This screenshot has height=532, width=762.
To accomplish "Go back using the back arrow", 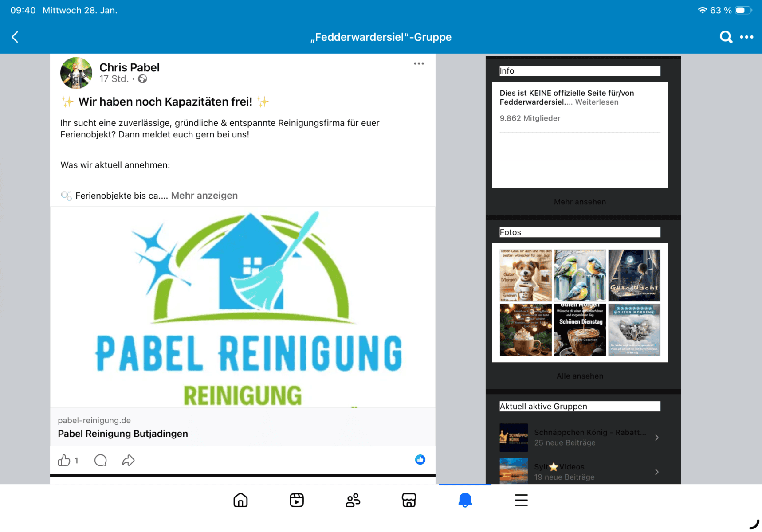I will click(x=15, y=37).
